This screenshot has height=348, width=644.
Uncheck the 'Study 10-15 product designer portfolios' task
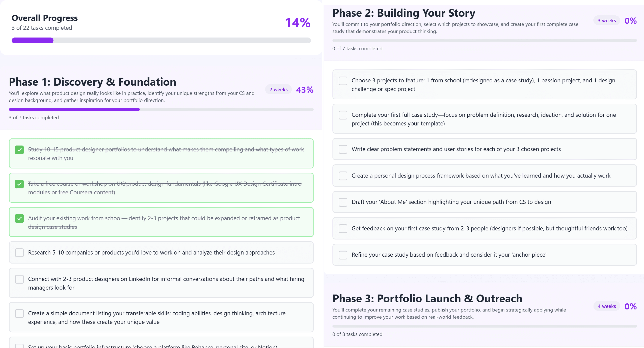19,150
